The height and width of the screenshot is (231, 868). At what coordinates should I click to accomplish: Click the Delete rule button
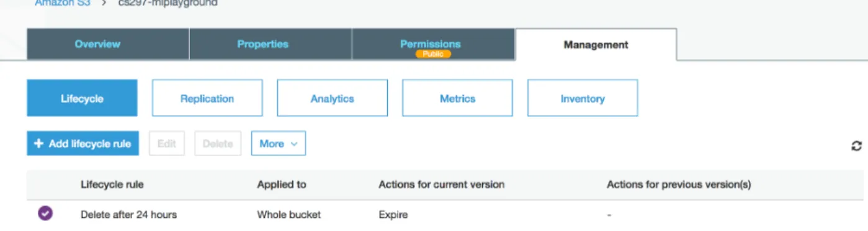coord(218,143)
